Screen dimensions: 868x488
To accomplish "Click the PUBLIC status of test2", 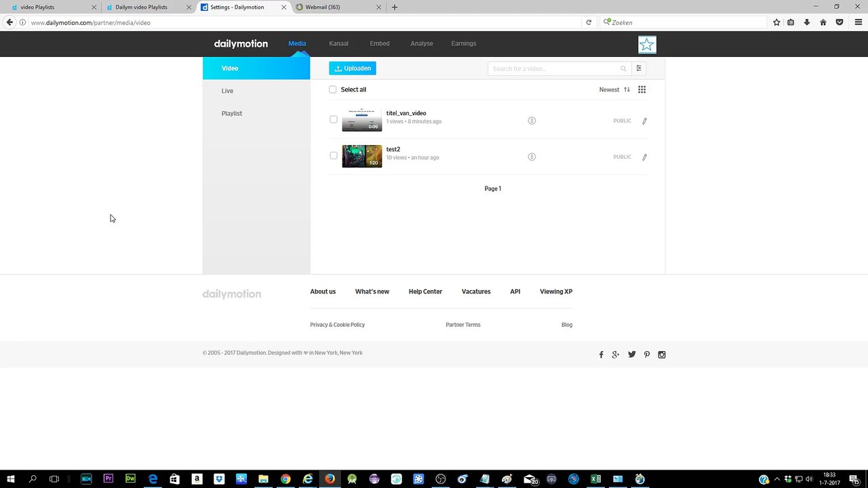I will tap(622, 157).
